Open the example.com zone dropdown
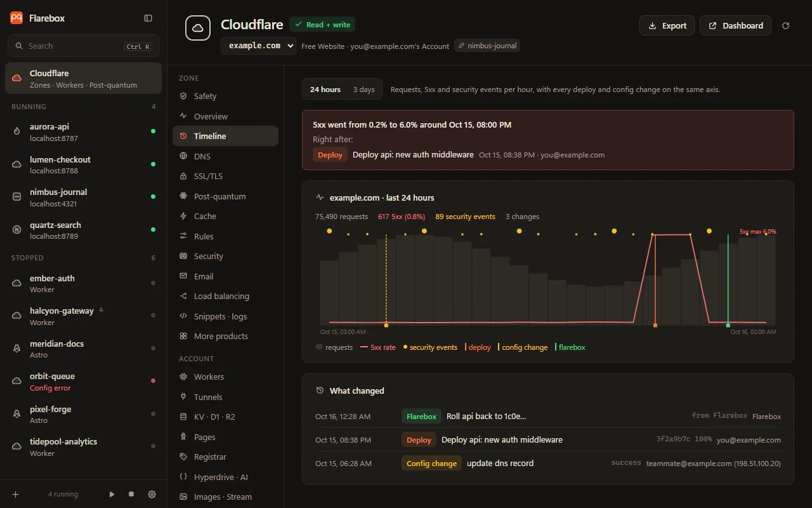The height and width of the screenshot is (508, 812). [259, 46]
